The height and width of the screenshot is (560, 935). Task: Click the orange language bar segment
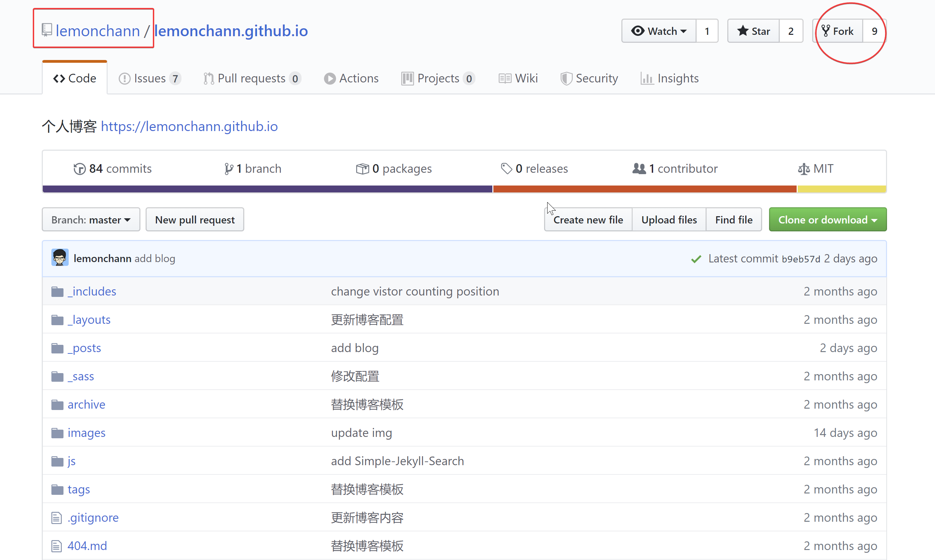point(645,189)
